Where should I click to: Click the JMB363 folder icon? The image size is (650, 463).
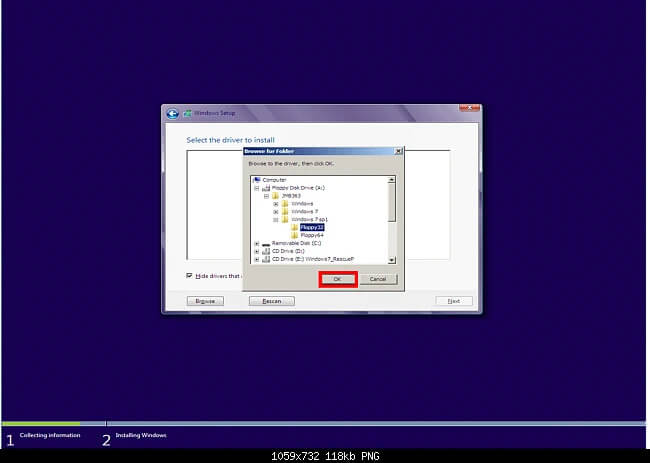click(x=275, y=195)
